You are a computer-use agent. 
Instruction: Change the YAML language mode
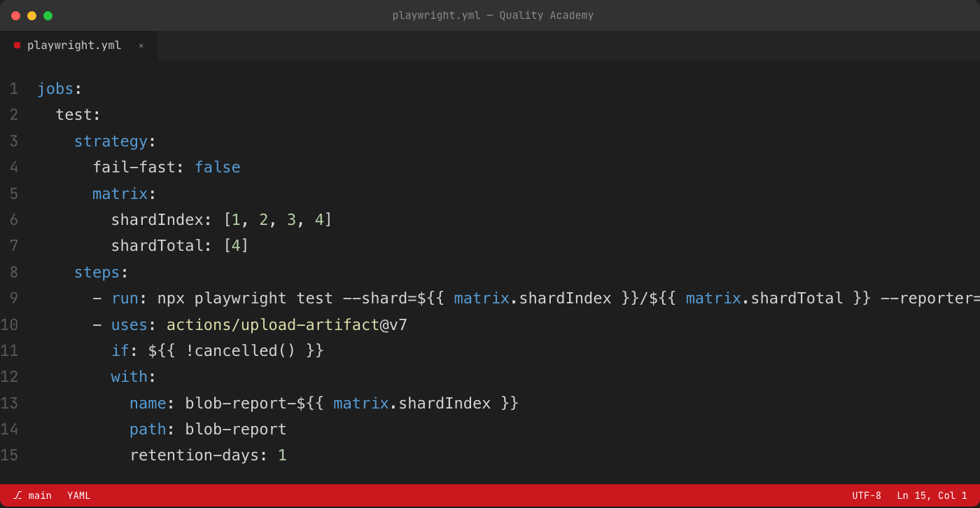pos(79,495)
